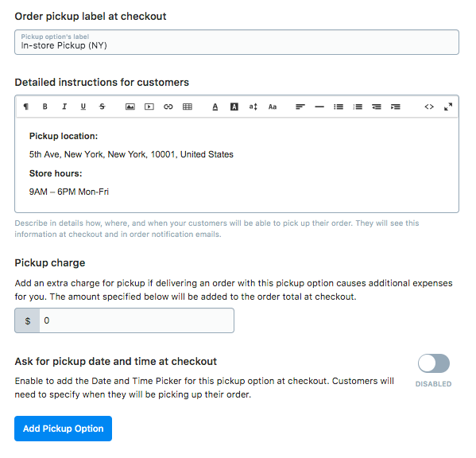This screenshot has width=476, height=458.
Task: Apply underline formatting from toolbar
Action: click(x=83, y=107)
